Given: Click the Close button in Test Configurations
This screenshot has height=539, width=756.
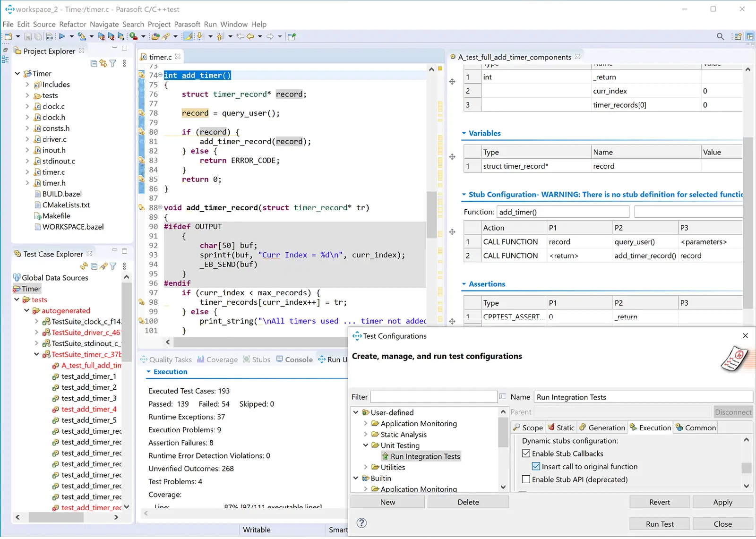Looking at the screenshot, I should pos(722,524).
